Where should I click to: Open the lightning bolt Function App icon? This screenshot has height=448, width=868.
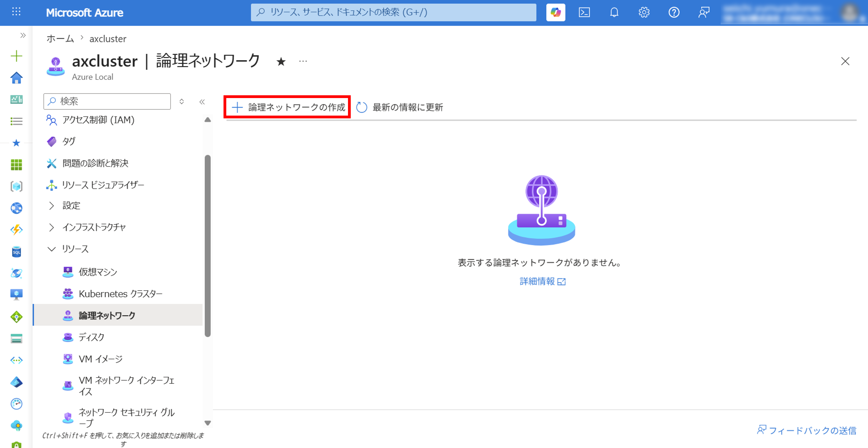16,230
